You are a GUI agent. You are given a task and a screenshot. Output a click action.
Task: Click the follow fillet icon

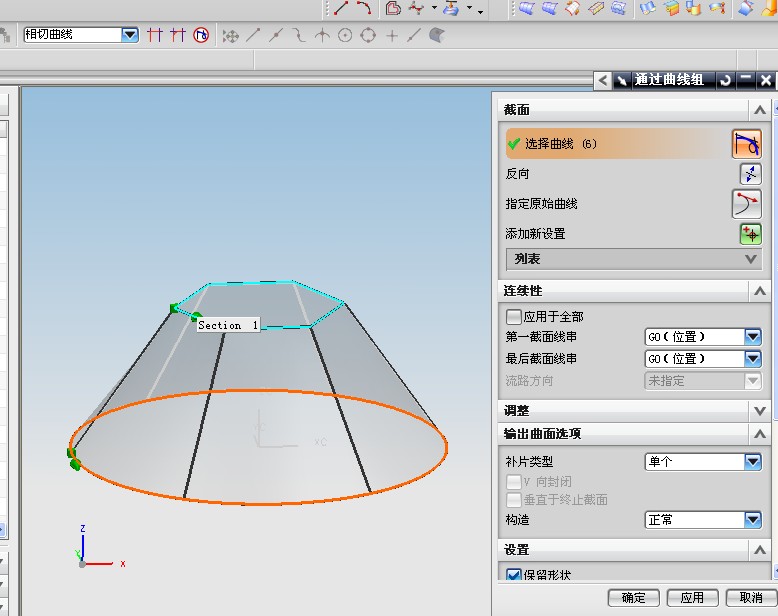(178, 35)
